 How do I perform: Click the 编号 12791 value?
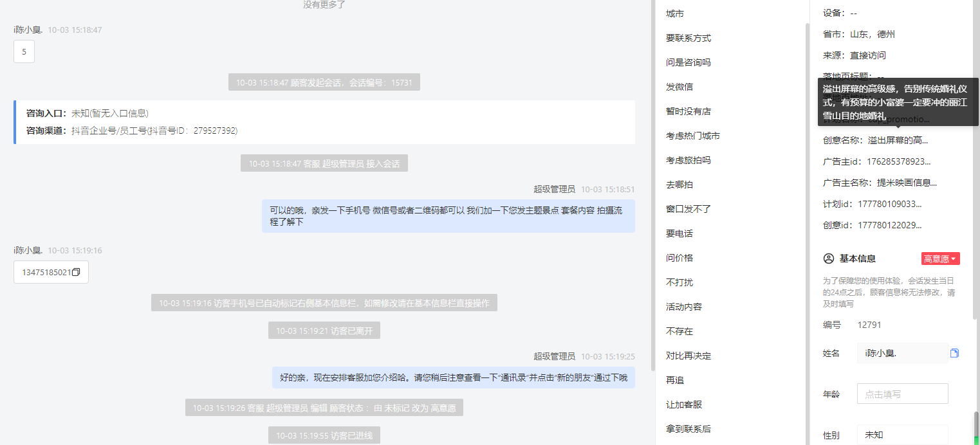tap(869, 325)
